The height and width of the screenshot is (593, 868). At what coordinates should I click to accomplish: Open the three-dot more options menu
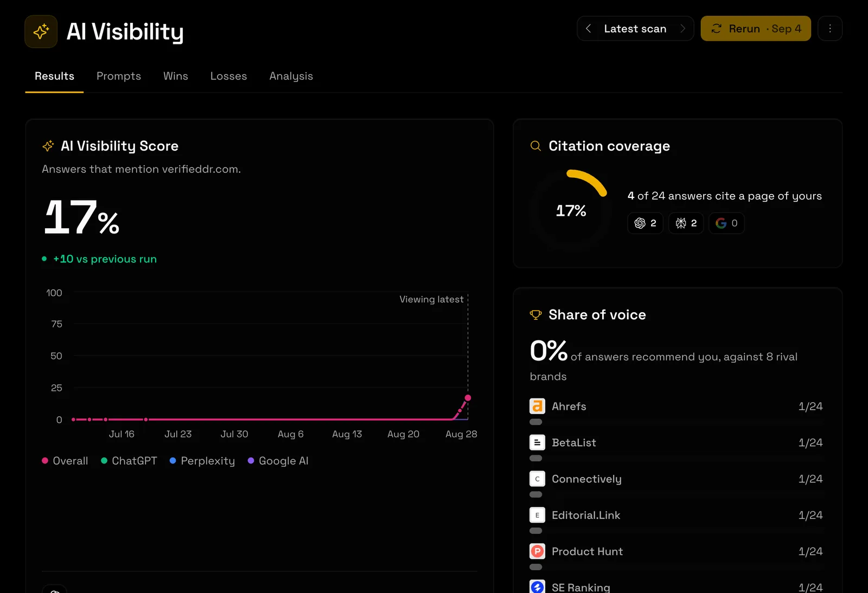click(830, 28)
